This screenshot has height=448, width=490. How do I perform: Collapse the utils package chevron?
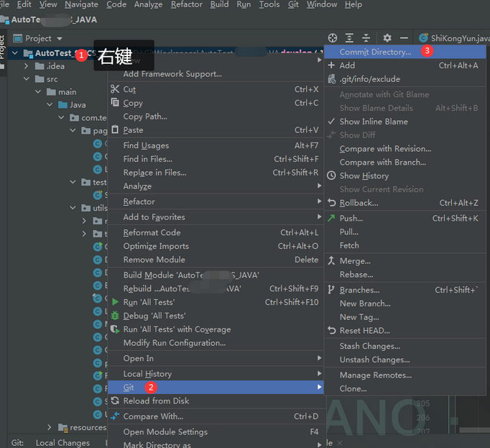(73, 208)
